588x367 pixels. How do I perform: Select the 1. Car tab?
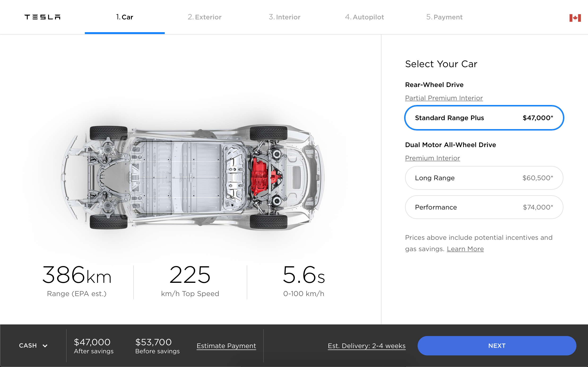point(125,17)
